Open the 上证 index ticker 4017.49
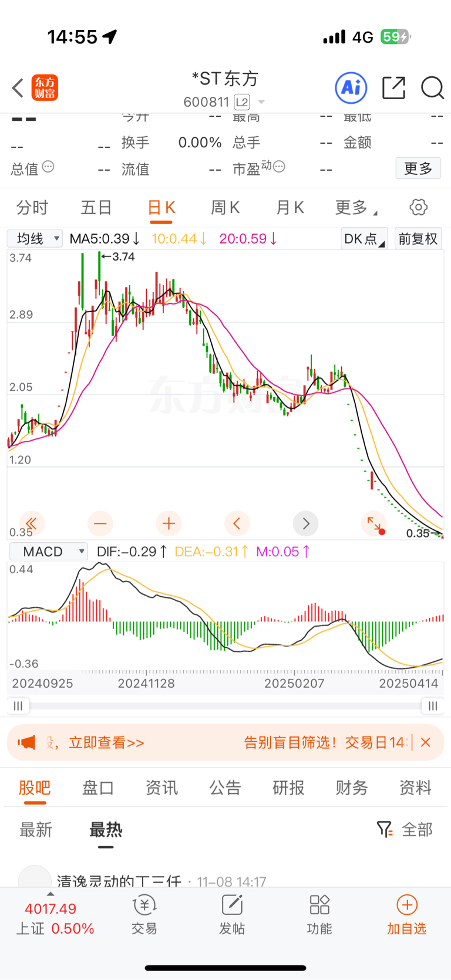 tap(54, 918)
